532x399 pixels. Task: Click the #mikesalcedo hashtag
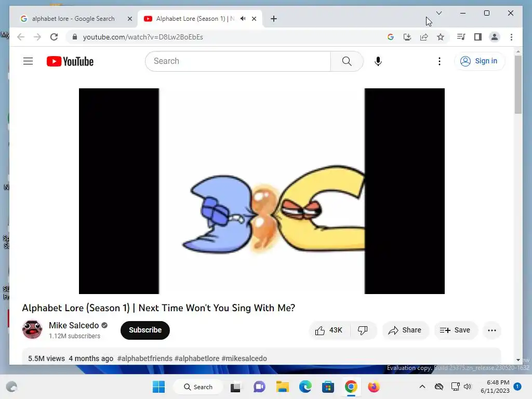[244, 358]
